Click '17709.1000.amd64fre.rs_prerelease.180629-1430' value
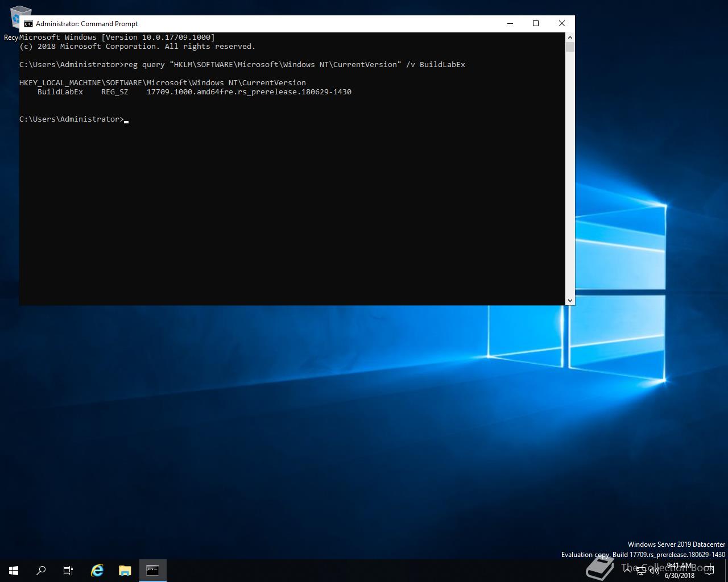This screenshot has width=728, height=582. (249, 92)
